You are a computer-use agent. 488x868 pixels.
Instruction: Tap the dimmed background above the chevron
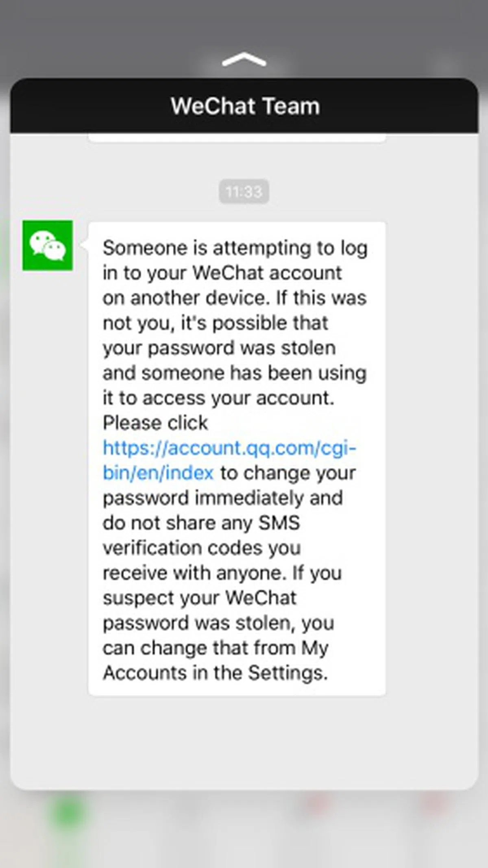[x=244, y=24]
